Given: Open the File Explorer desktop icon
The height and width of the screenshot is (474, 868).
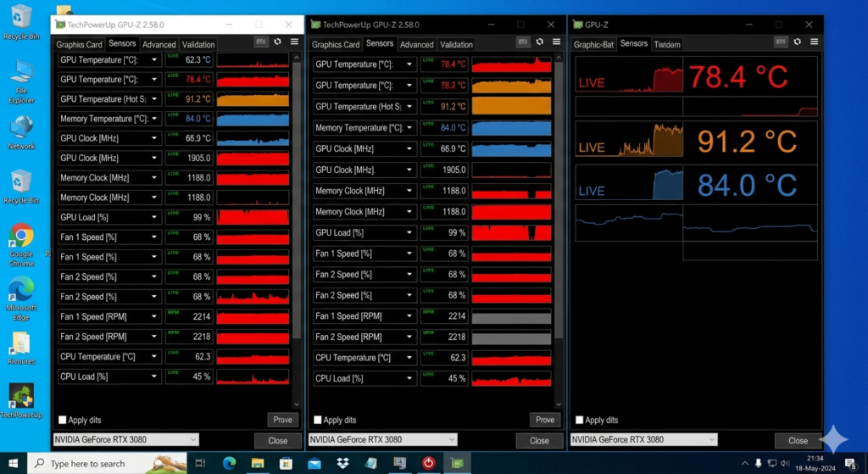Looking at the screenshot, I should pyautogui.click(x=21, y=82).
